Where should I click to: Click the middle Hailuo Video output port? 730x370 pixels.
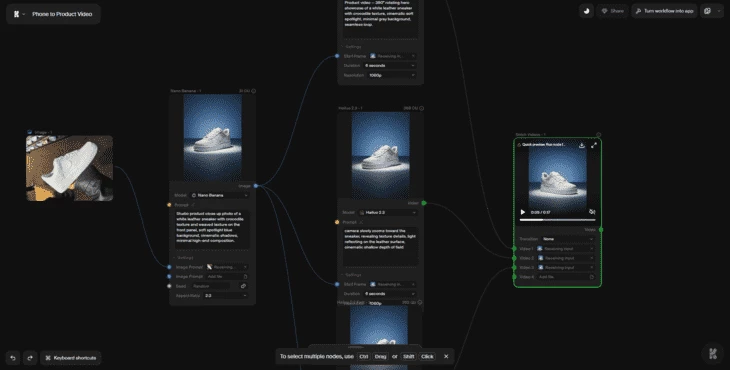424,203
